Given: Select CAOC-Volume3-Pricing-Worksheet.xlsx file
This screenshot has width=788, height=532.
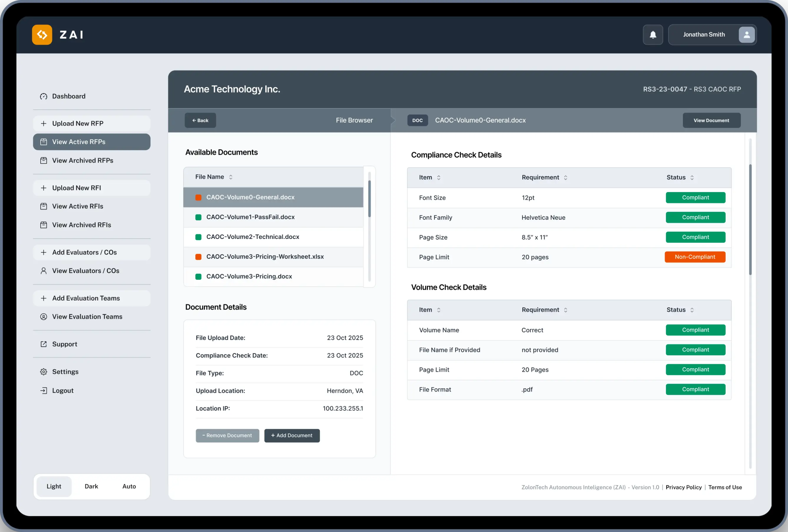Looking at the screenshot, I should coord(265,257).
